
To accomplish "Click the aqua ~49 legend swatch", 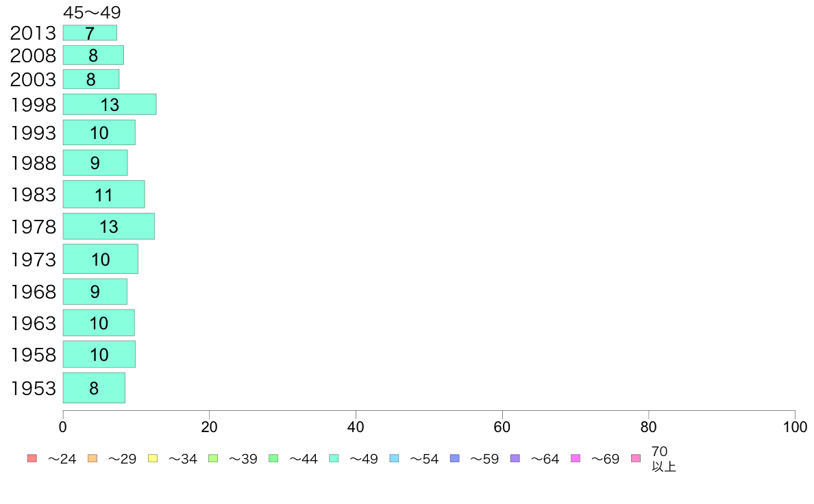I will 334,458.
